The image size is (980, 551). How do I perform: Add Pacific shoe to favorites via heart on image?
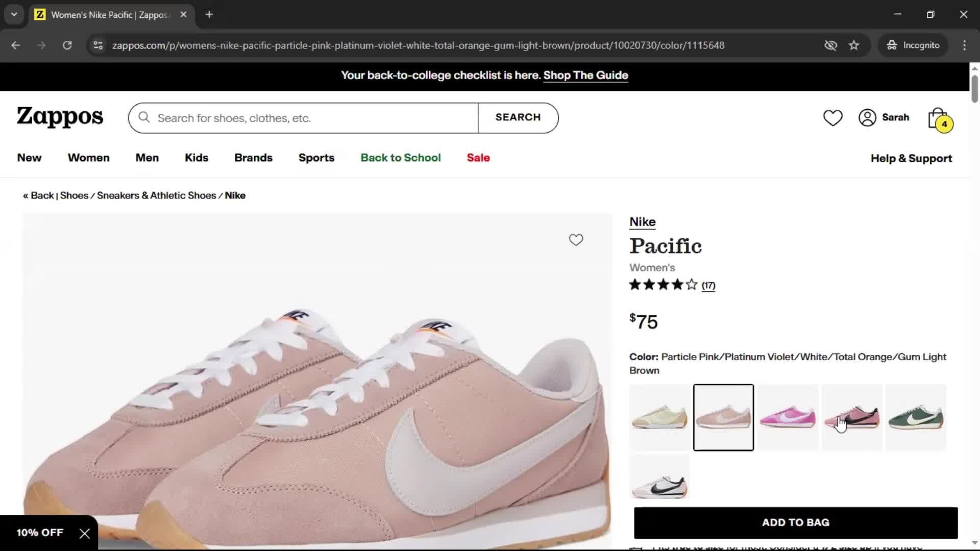(x=576, y=240)
